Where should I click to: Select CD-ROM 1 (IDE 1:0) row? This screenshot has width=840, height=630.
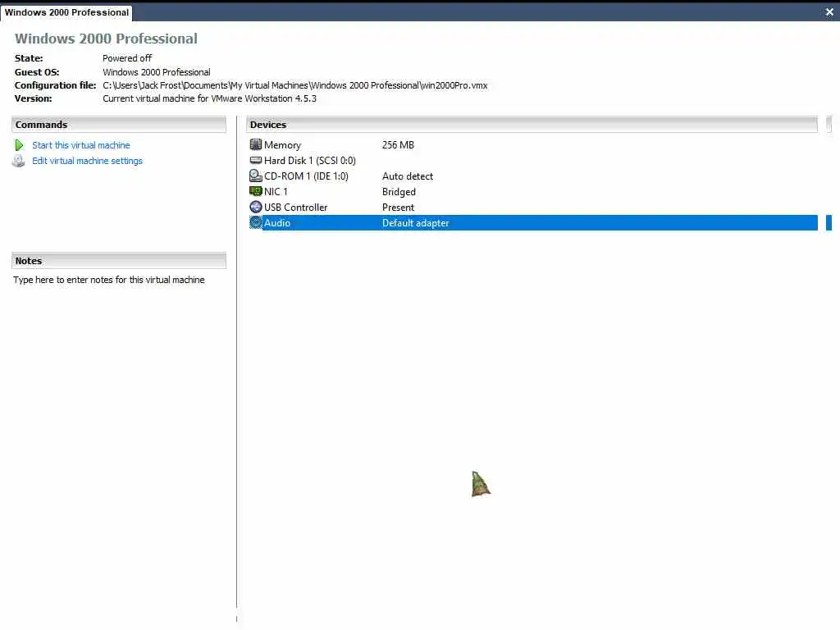pos(306,176)
